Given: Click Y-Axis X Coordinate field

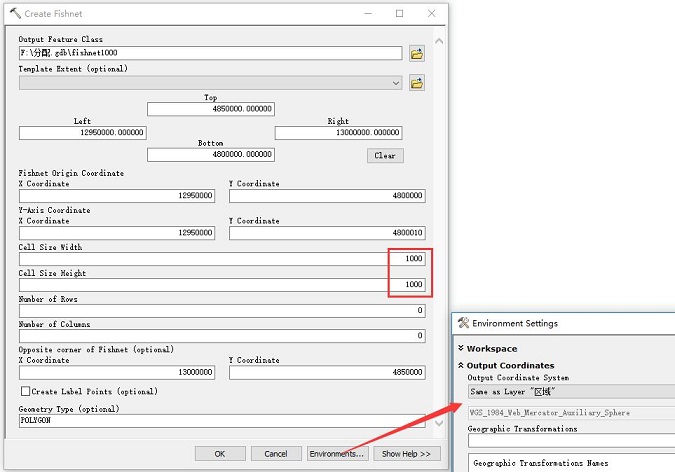Looking at the screenshot, I should [x=117, y=233].
